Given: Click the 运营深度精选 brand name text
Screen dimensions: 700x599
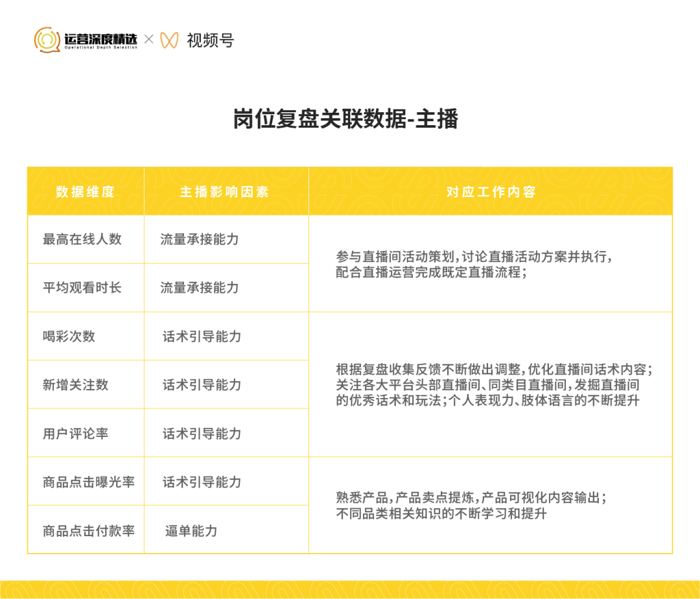Looking at the screenshot, I should pyautogui.click(x=100, y=40).
